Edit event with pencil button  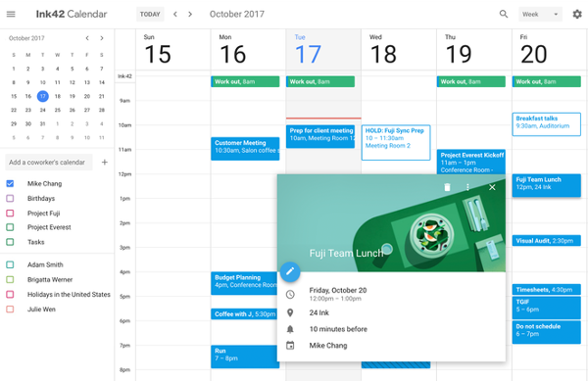click(x=290, y=271)
